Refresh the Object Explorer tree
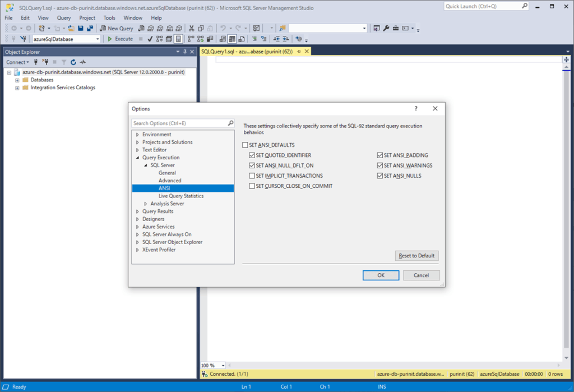This screenshot has width=574, height=392. pyautogui.click(x=73, y=62)
